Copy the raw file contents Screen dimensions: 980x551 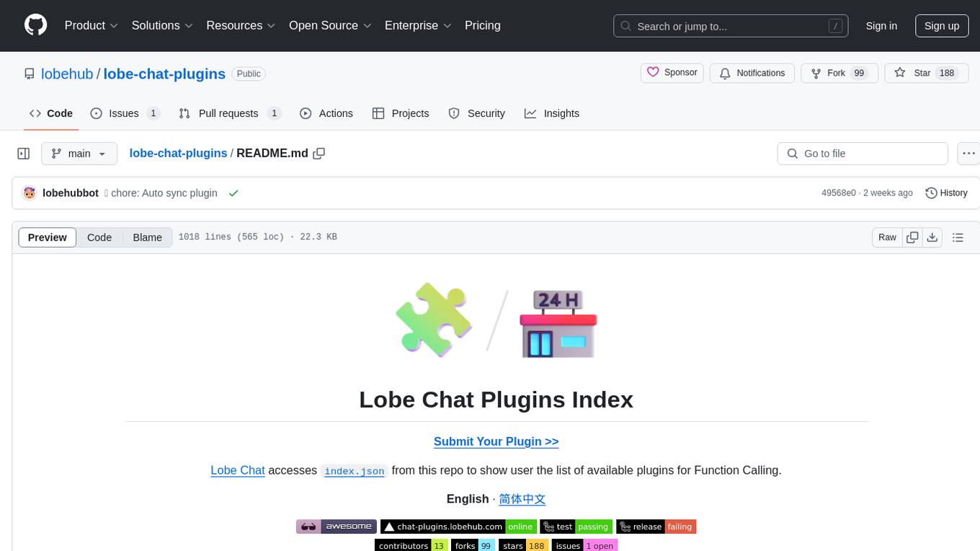(912, 237)
